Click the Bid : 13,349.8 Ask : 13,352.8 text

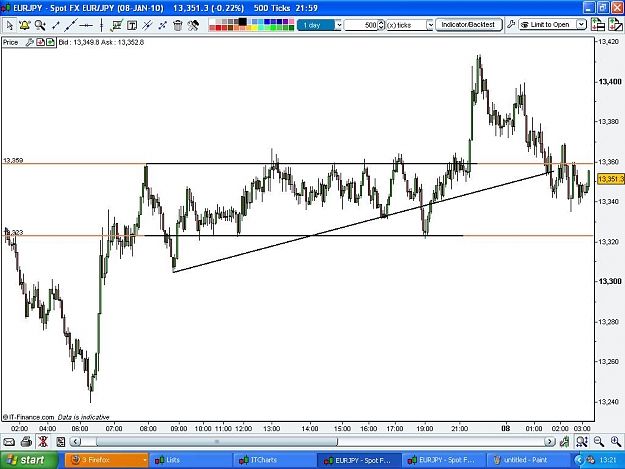[101, 42]
